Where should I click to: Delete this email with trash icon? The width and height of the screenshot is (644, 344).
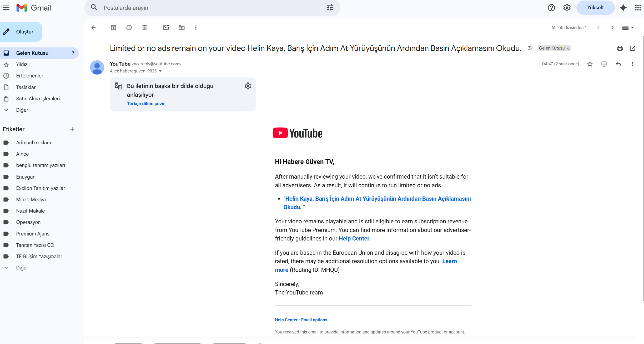tap(144, 27)
